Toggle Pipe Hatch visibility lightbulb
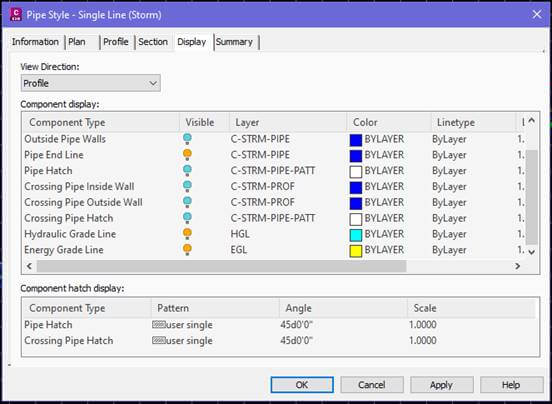This screenshot has width=552, height=404. tap(187, 171)
